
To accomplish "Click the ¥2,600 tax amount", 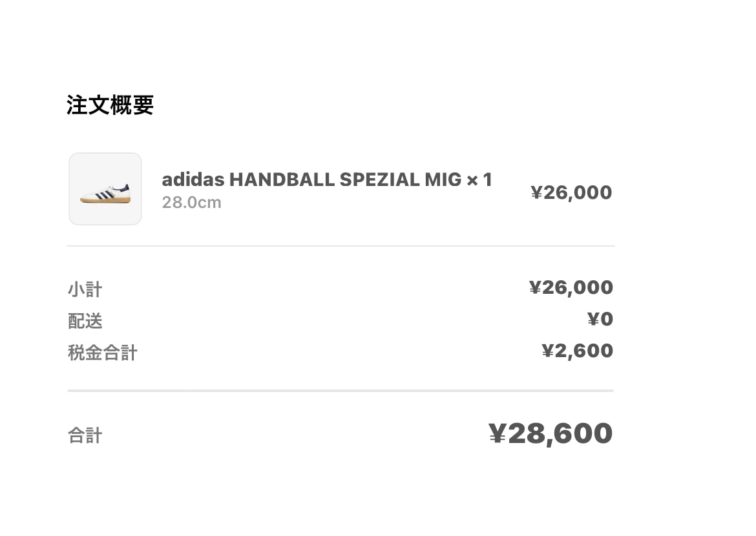I will [x=577, y=351].
